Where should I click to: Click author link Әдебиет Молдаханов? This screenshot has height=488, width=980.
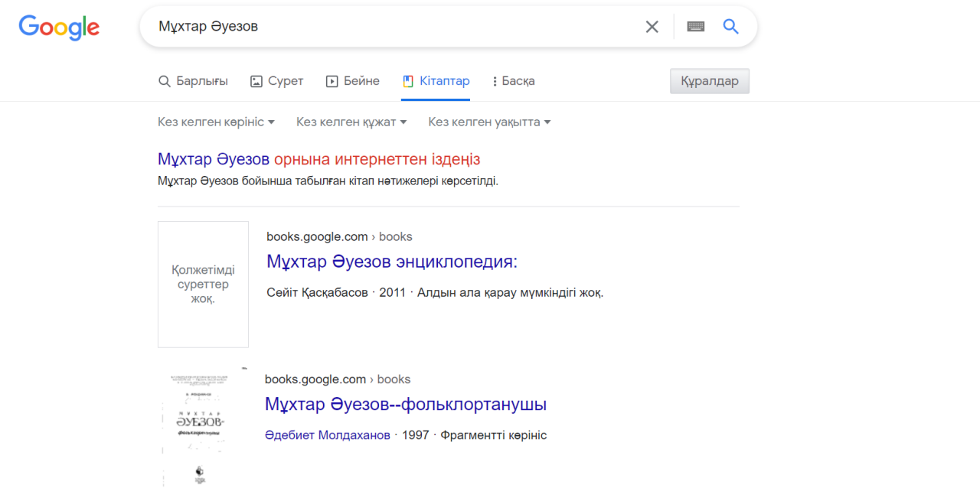click(327, 435)
